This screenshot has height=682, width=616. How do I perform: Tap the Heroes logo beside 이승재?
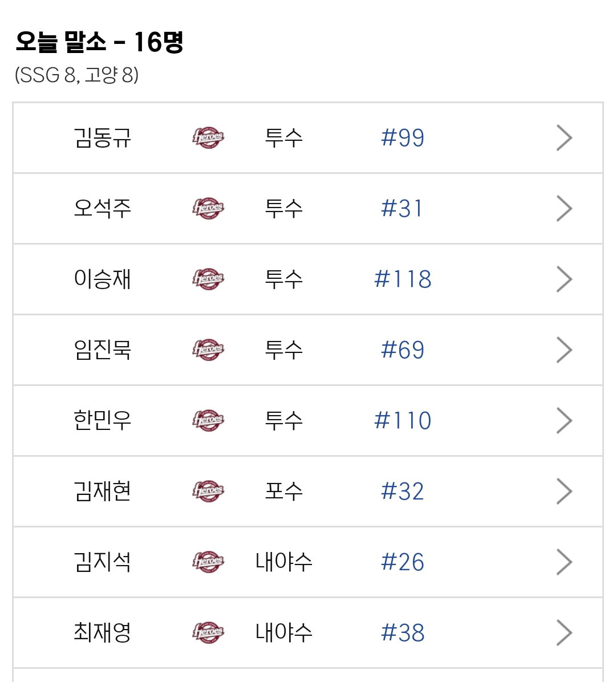tap(208, 279)
